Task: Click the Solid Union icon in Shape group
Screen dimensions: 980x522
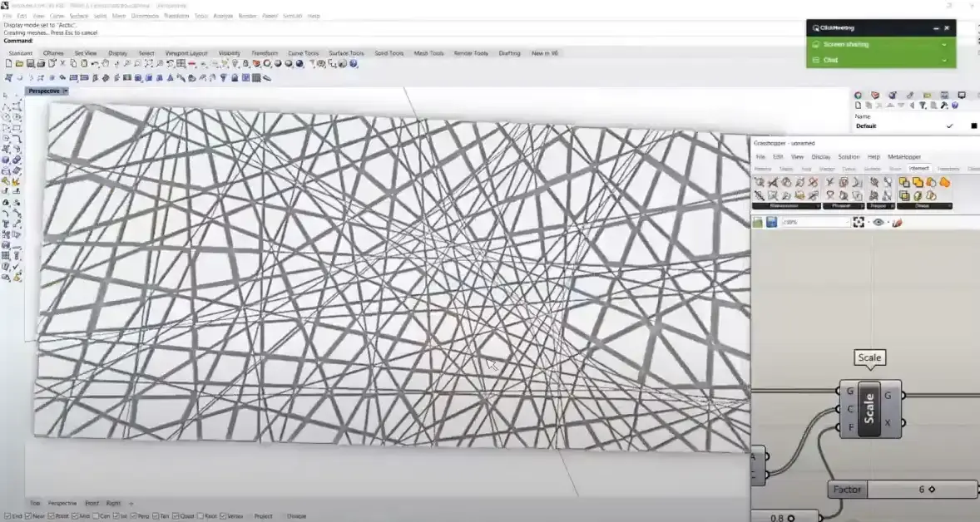Action: [x=944, y=182]
